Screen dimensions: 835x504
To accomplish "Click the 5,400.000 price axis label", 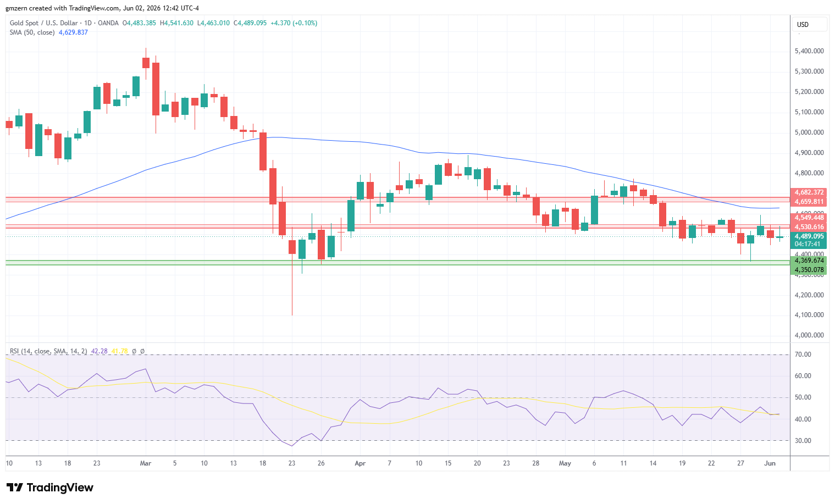I will coord(809,51).
